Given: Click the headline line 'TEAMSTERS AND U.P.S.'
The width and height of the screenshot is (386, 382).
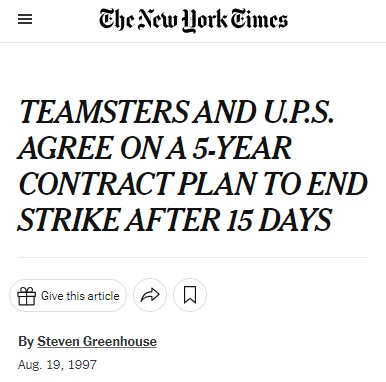Looking at the screenshot, I should tap(177, 111).
